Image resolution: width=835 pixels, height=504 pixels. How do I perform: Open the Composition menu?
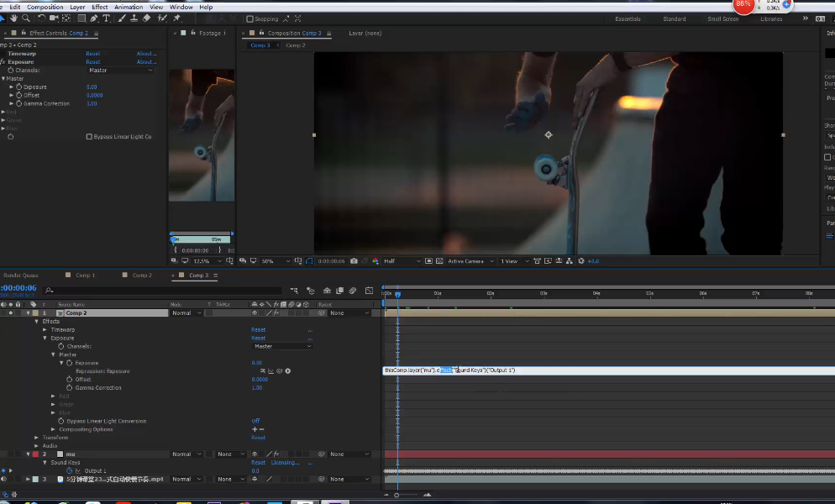pos(45,7)
